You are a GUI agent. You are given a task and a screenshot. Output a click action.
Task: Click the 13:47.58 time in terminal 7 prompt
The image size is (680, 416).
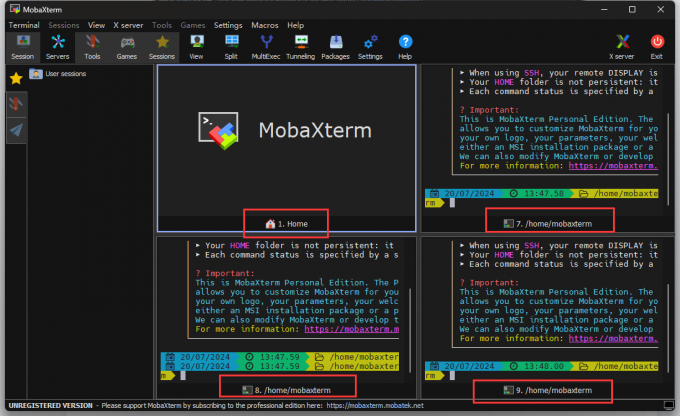544,193
